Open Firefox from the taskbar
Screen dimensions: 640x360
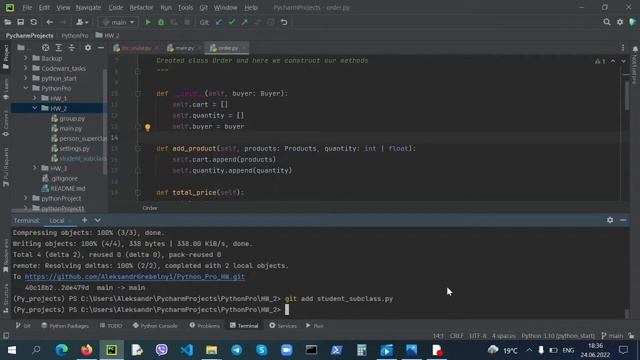(87, 350)
